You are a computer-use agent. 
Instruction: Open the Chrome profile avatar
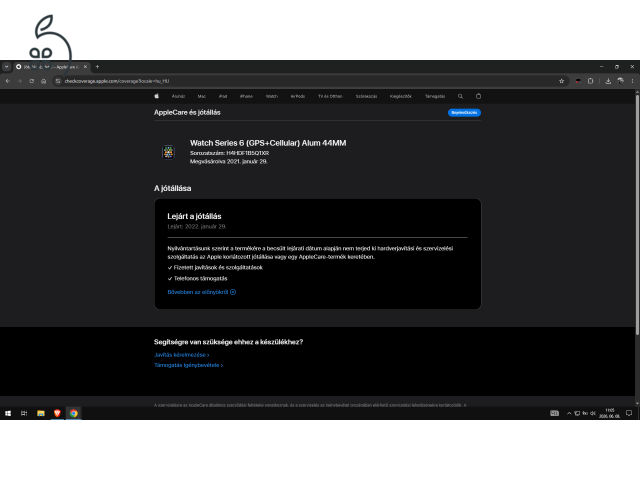[620, 81]
